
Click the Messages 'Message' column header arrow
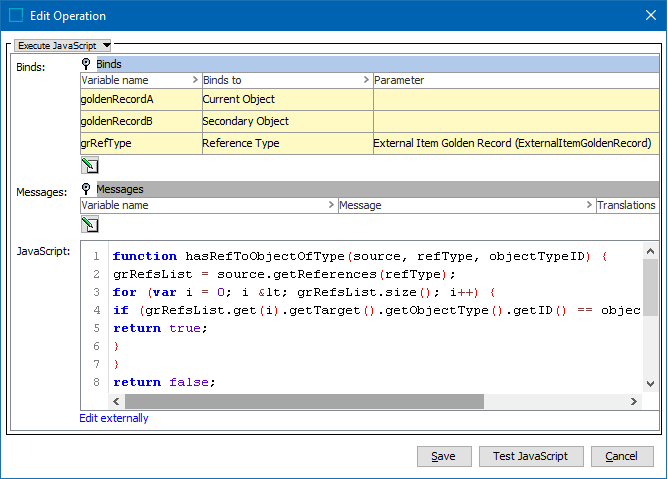(x=587, y=205)
